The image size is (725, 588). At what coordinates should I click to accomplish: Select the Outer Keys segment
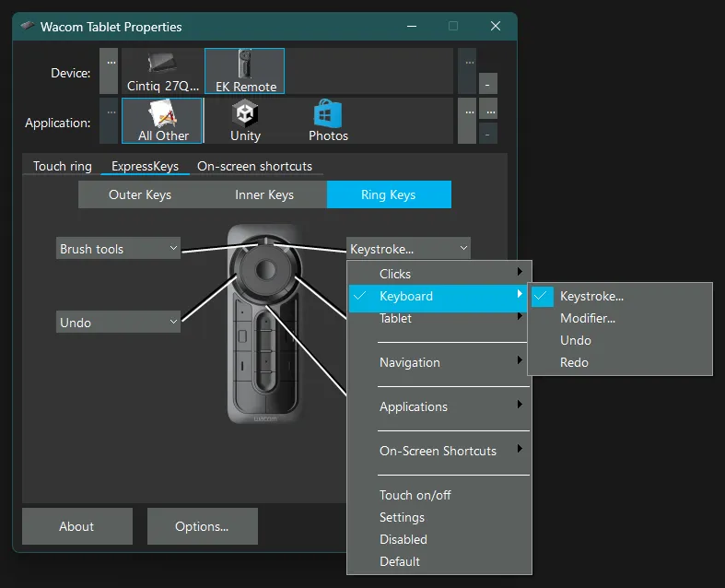140,194
